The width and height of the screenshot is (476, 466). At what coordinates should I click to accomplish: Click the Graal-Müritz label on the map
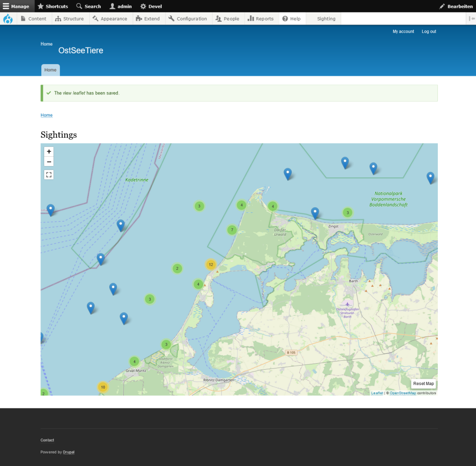[136, 371]
